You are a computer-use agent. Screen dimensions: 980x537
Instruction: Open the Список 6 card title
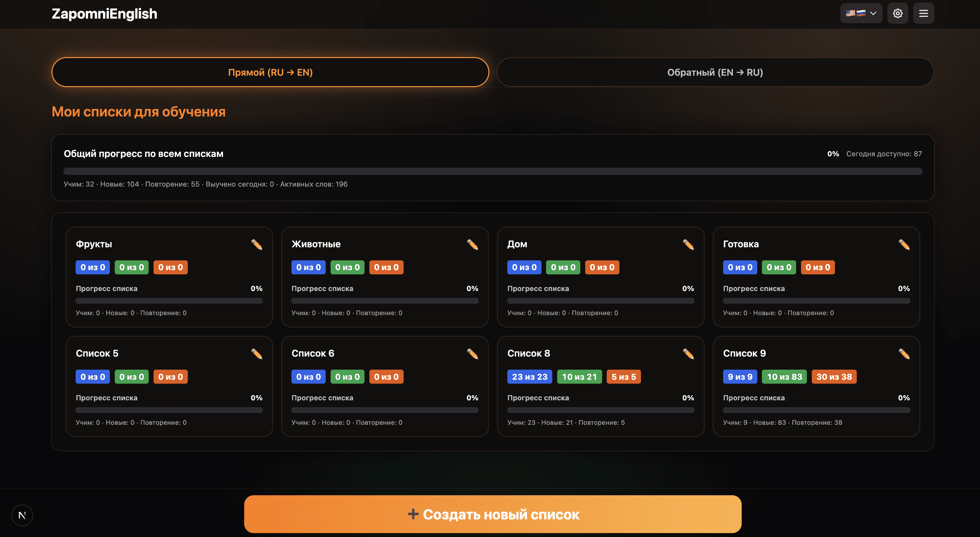click(x=313, y=354)
